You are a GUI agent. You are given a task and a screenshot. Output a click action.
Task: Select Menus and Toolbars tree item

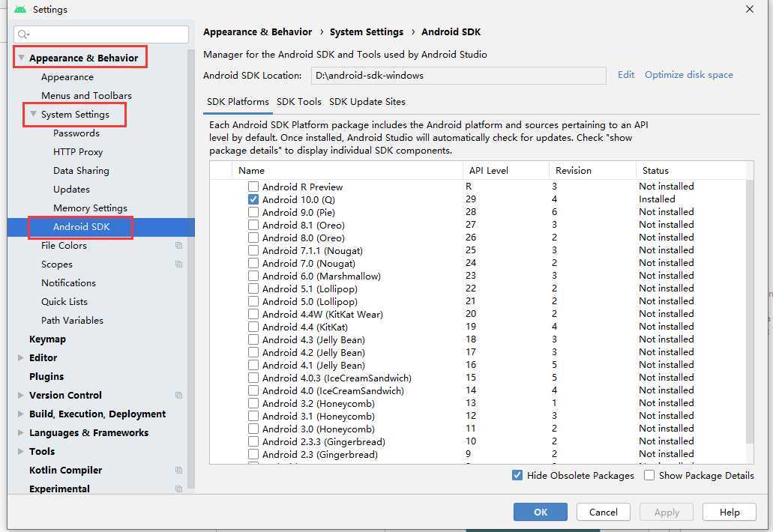pyautogui.click(x=86, y=96)
